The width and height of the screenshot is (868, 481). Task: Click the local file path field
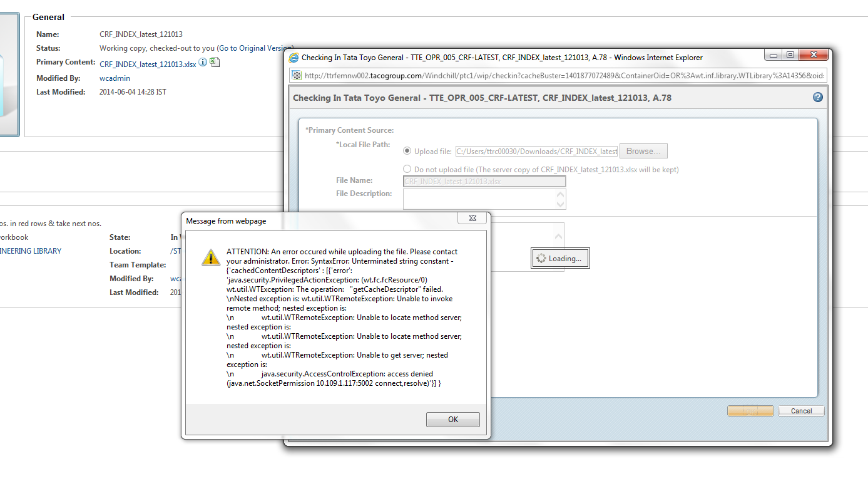536,151
